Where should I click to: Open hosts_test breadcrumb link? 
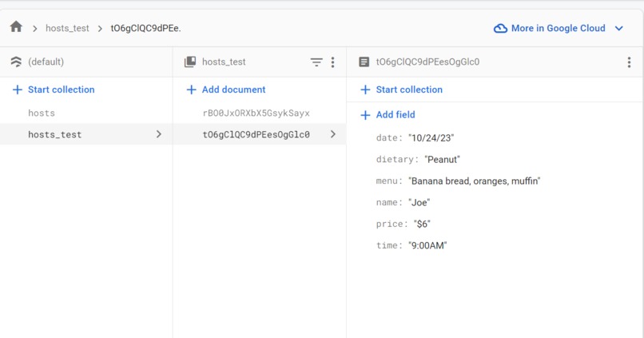click(x=67, y=28)
